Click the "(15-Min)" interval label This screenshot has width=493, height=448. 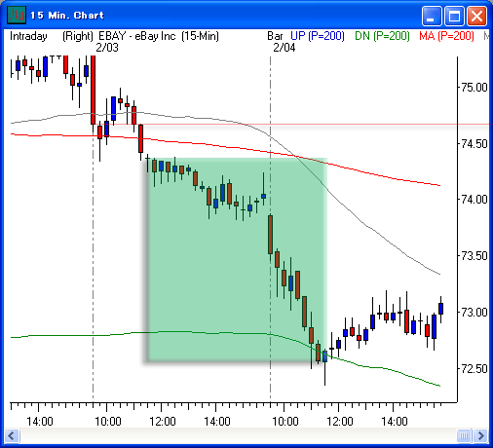point(200,36)
